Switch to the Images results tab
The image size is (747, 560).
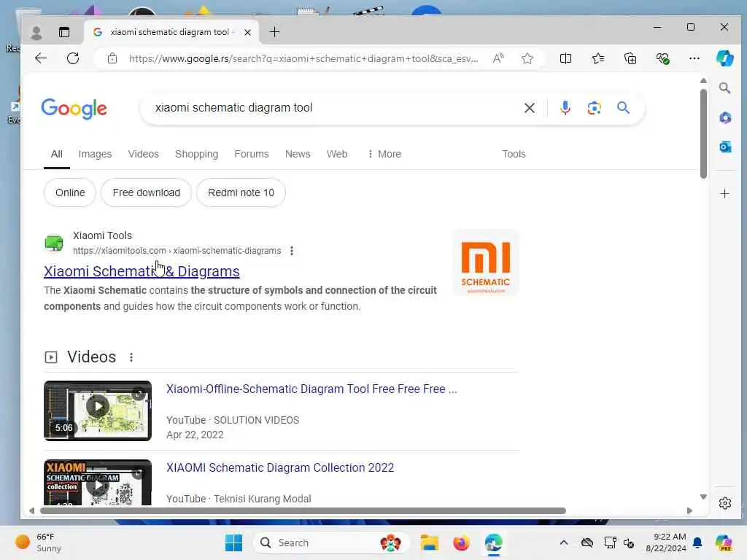tap(95, 155)
